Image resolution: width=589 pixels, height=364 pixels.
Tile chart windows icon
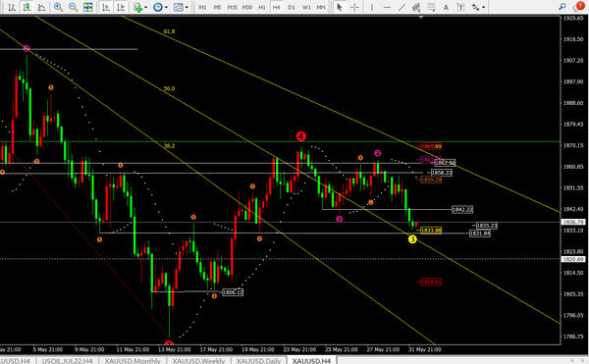point(88,7)
